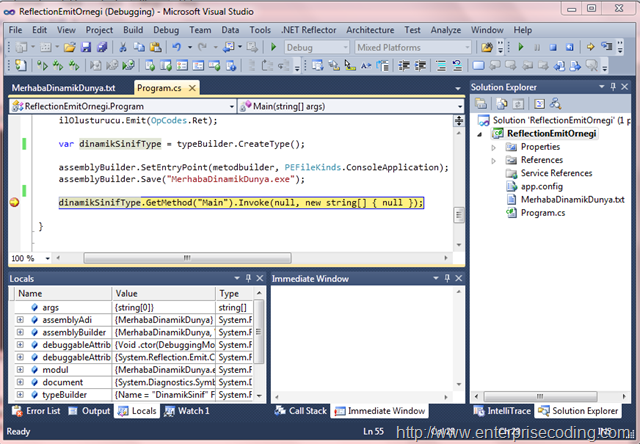Copy selection with the copy icon
Image resolution: width=640 pixels, height=444 pixels.
(x=139, y=47)
